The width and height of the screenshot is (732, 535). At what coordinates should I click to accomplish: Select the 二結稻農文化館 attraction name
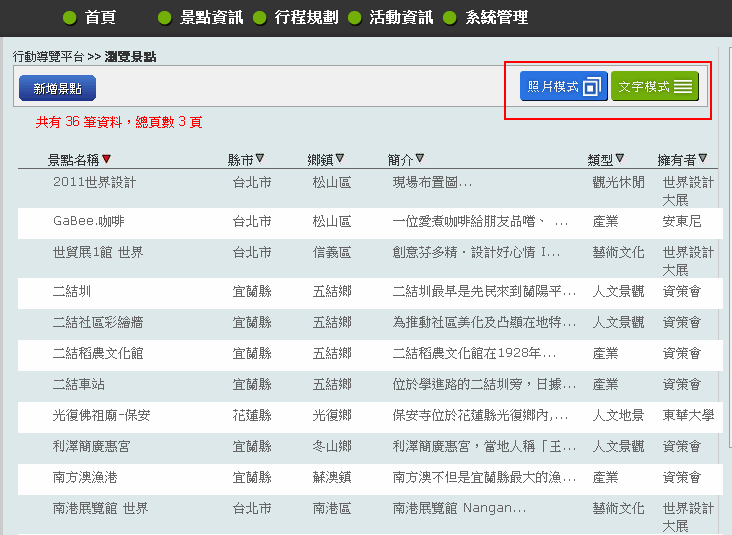coord(98,353)
